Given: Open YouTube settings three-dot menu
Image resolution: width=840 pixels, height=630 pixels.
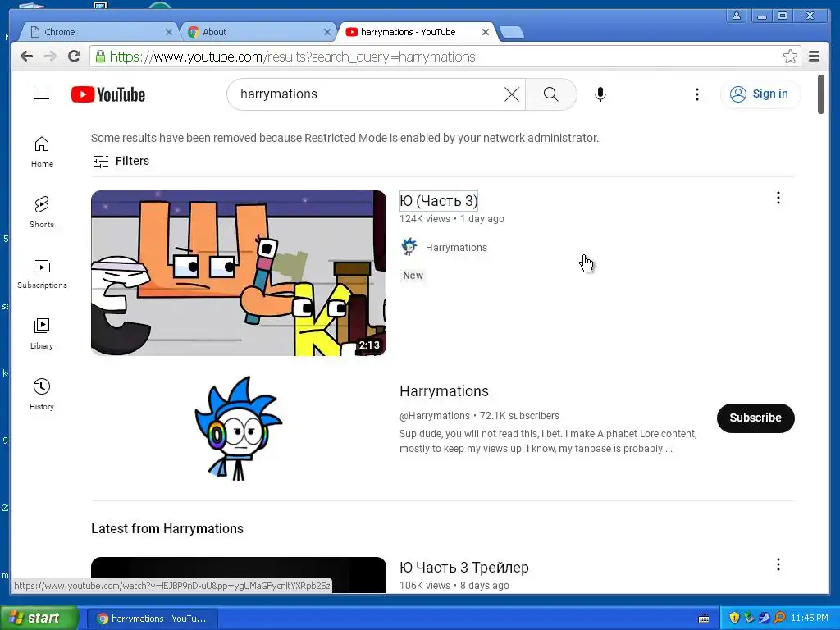Looking at the screenshot, I should pos(697,94).
